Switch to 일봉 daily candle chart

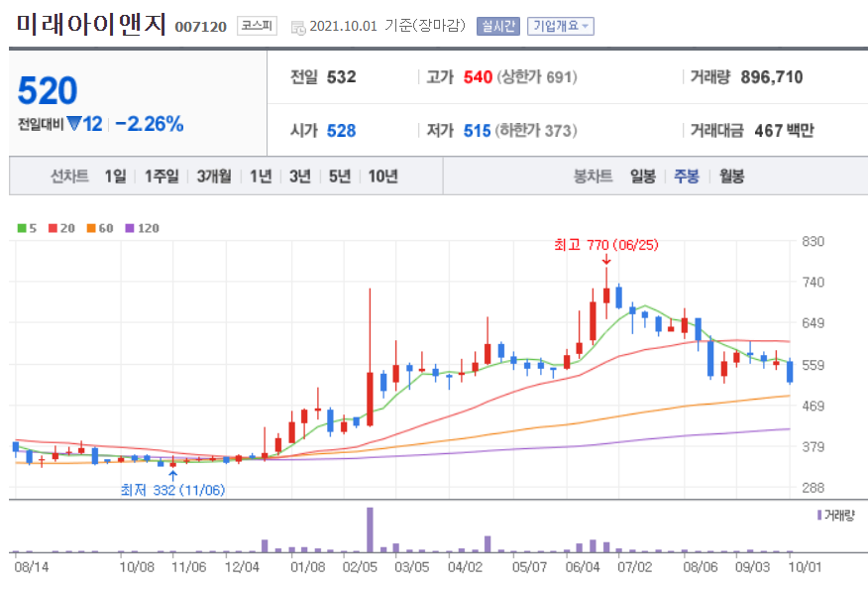(643, 177)
